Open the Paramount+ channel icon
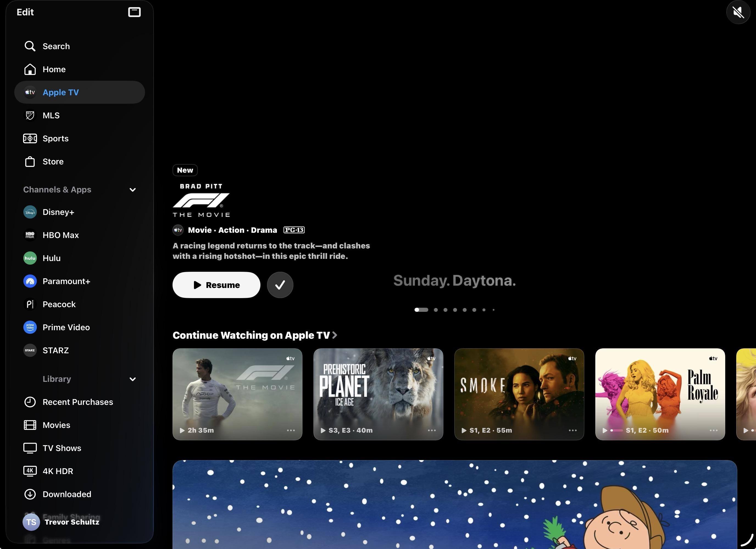 pyautogui.click(x=30, y=281)
